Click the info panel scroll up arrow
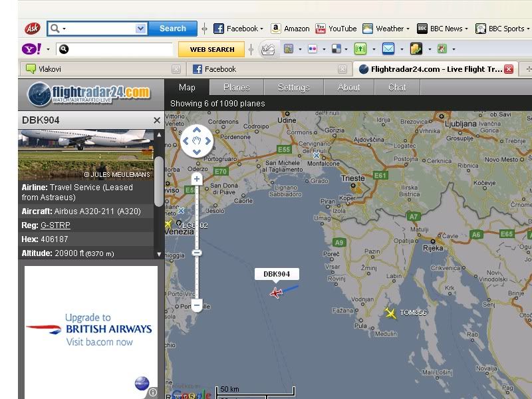Image resolution: width=532 pixels, height=399 pixels. click(159, 135)
